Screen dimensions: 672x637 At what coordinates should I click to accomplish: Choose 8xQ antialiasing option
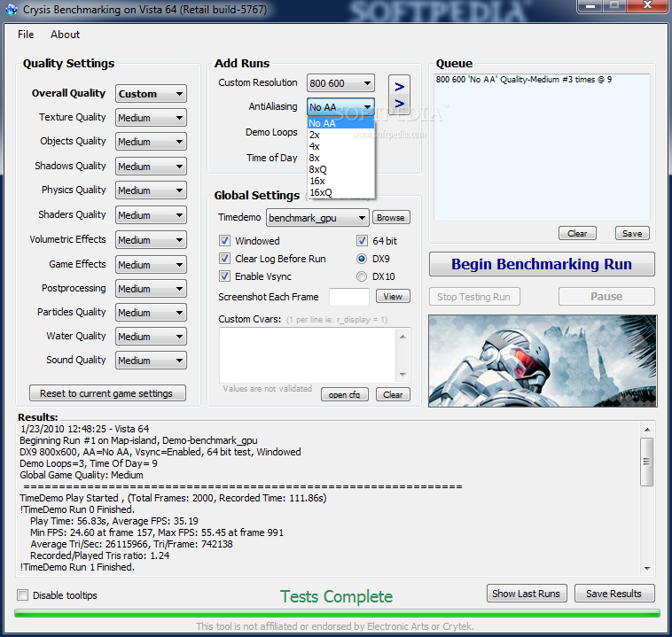[341, 169]
